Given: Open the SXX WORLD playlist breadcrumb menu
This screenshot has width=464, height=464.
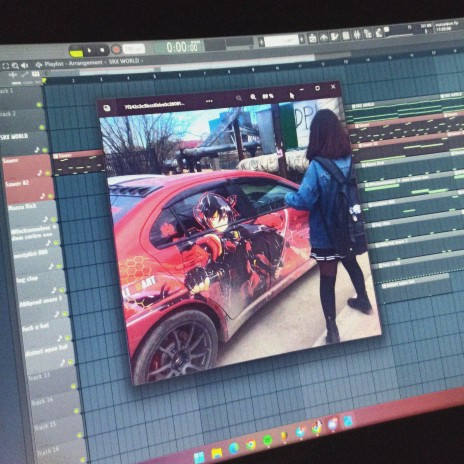Looking at the screenshot, I should coord(124,61).
